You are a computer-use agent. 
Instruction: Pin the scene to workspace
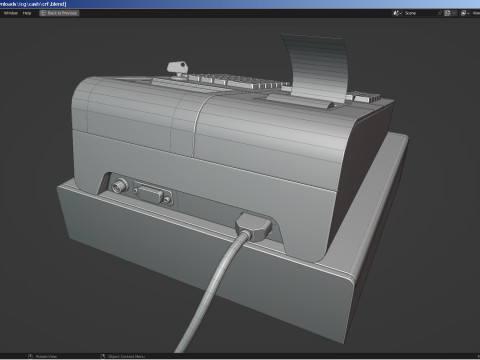pos(440,13)
